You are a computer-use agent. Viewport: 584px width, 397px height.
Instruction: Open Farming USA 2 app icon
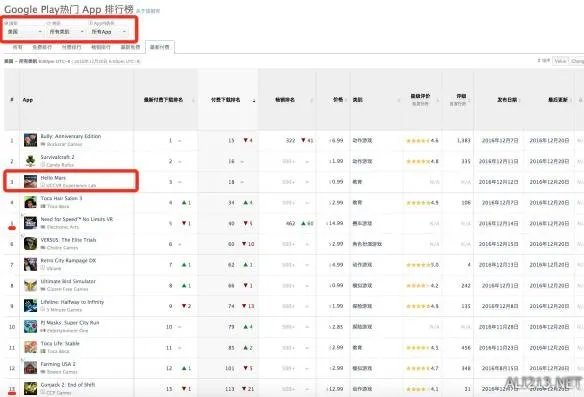pos(30,368)
